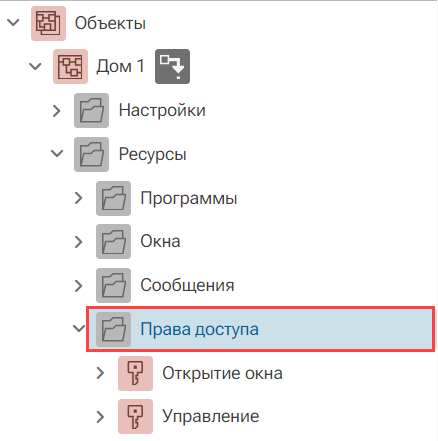
Task: Select the Управление label
Action: [211, 416]
